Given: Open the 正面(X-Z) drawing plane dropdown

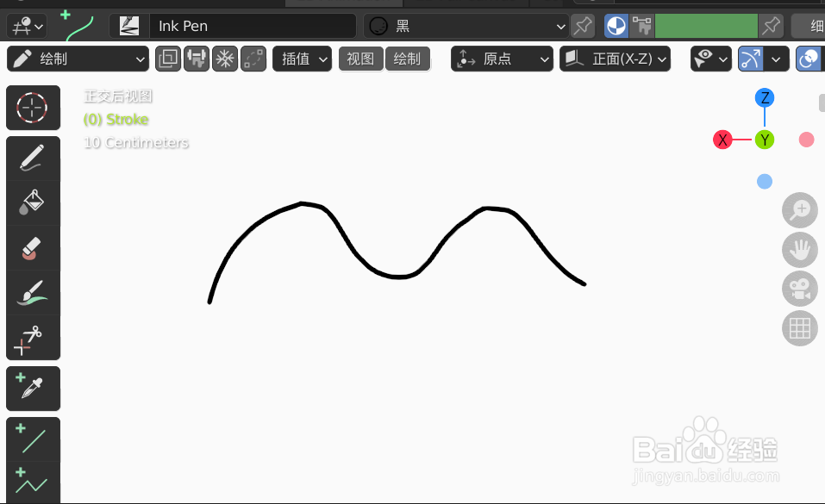Looking at the screenshot, I should 615,59.
